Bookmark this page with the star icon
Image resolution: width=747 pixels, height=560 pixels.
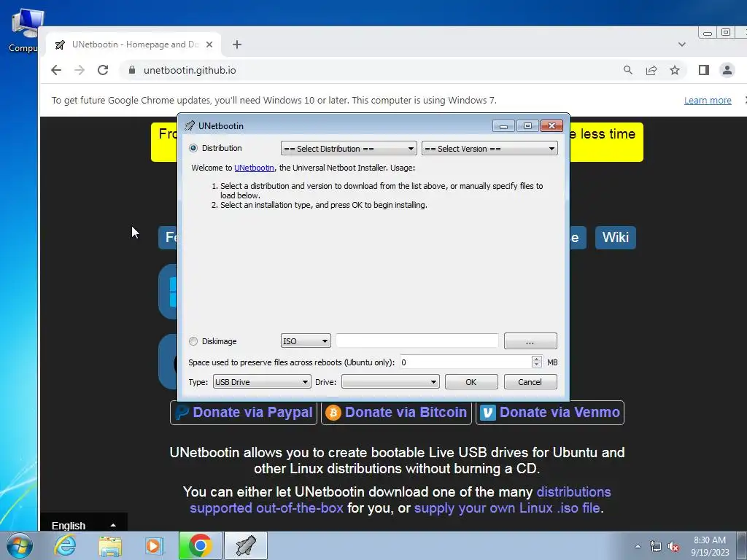(675, 70)
